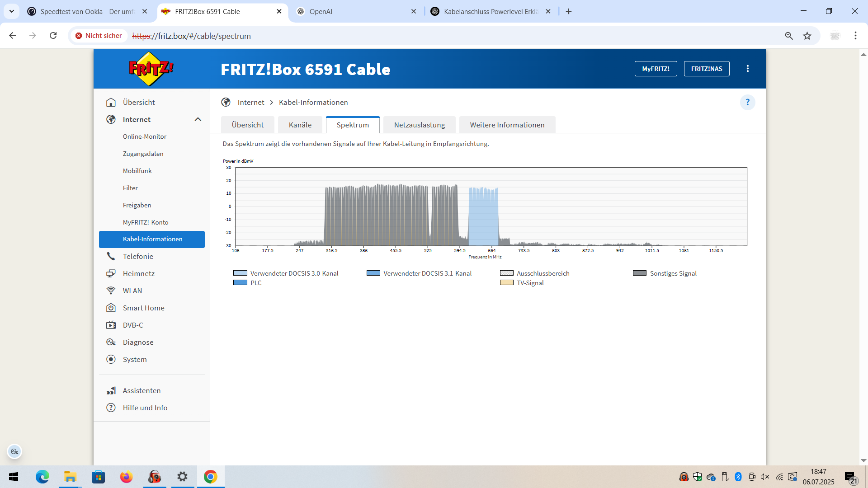This screenshot has height=488, width=868.
Task: Click the MyFRITZ! button
Action: pos(656,69)
